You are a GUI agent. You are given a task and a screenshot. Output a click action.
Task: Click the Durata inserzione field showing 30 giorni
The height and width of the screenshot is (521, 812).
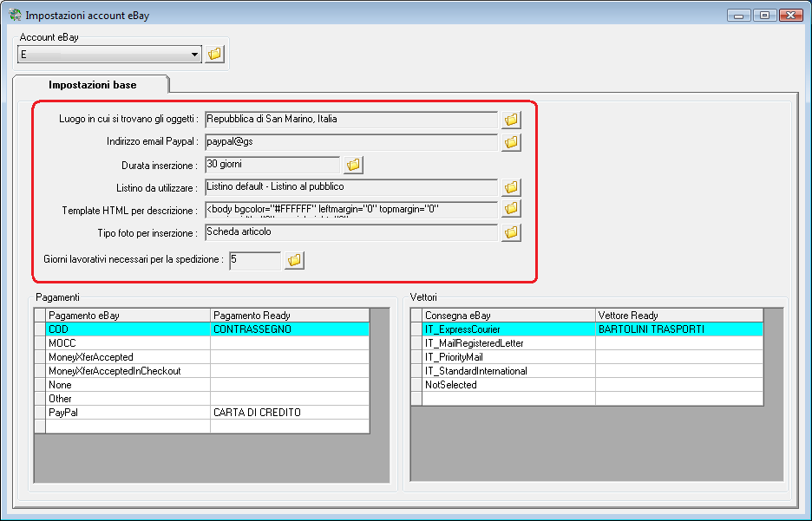point(272,165)
